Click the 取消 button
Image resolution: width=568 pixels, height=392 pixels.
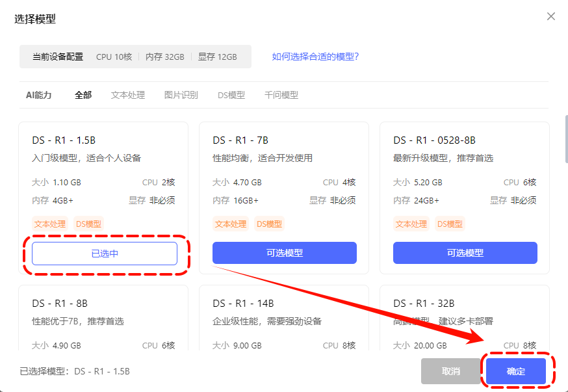[x=450, y=371]
